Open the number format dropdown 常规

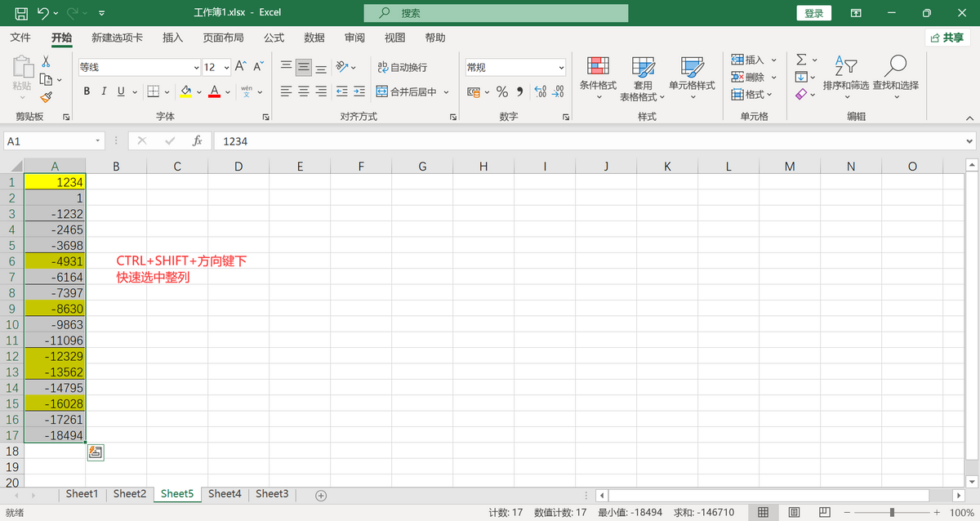coord(561,68)
